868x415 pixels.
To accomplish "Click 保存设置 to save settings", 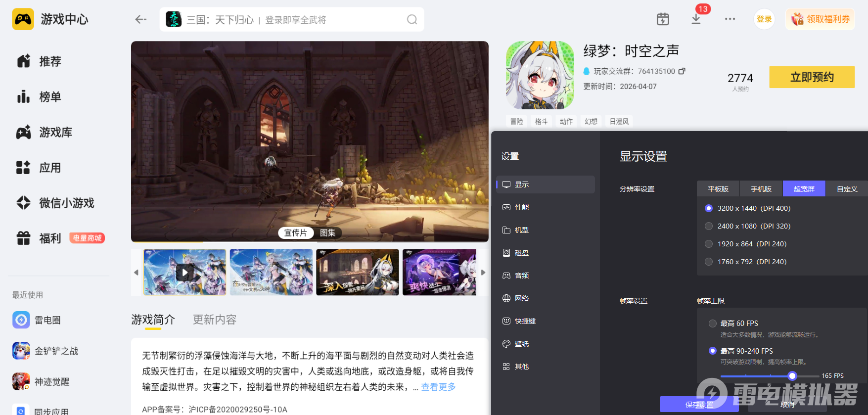I will coord(699,405).
